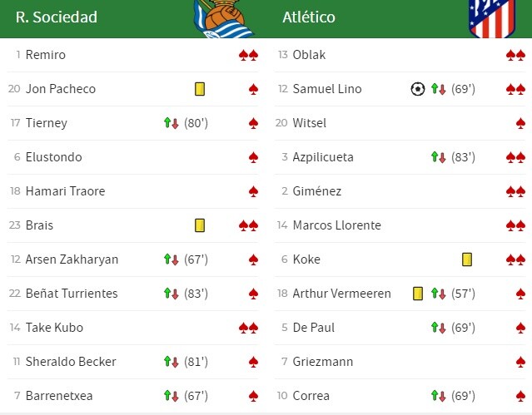Open Marcos Llorente player link
This screenshot has width=532, height=415.
pyautogui.click(x=337, y=225)
